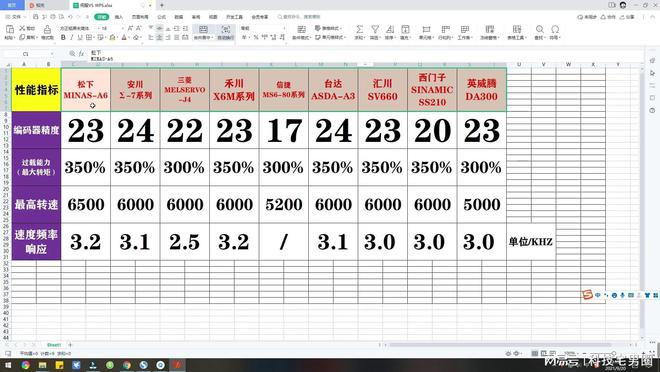The height and width of the screenshot is (372, 660).
Task: Click the fx insert function icon
Action: pyautogui.click(x=81, y=53)
